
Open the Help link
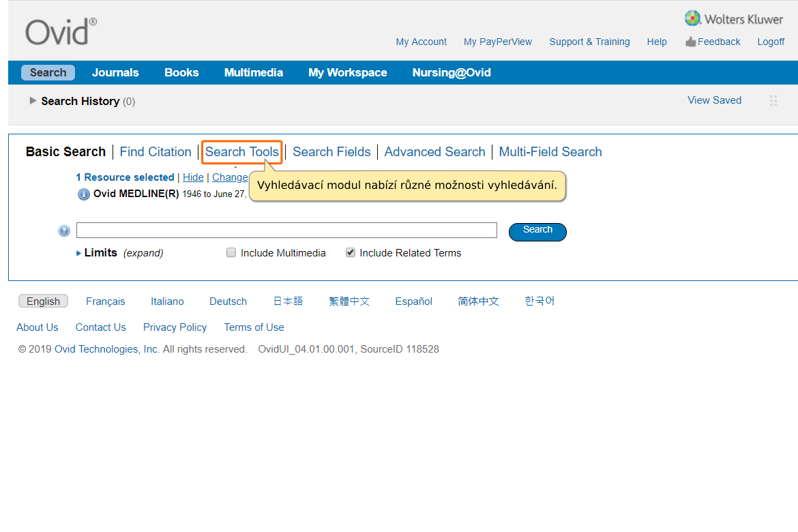pyautogui.click(x=657, y=42)
